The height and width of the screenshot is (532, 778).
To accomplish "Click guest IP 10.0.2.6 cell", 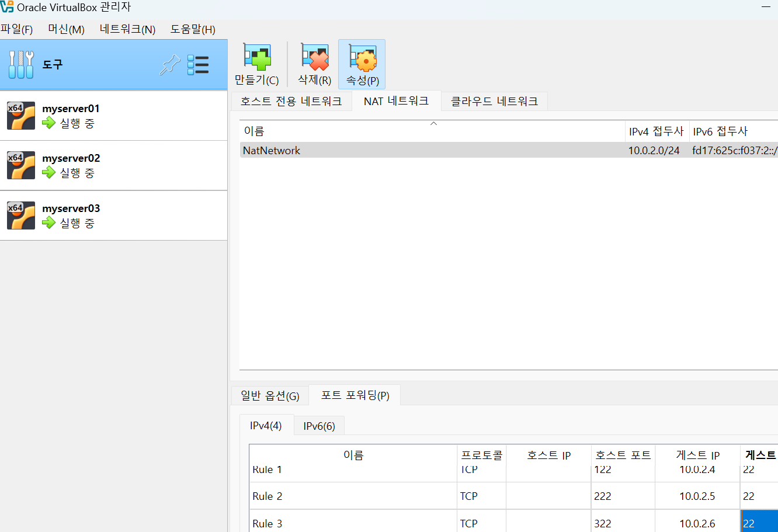I will [697, 522].
